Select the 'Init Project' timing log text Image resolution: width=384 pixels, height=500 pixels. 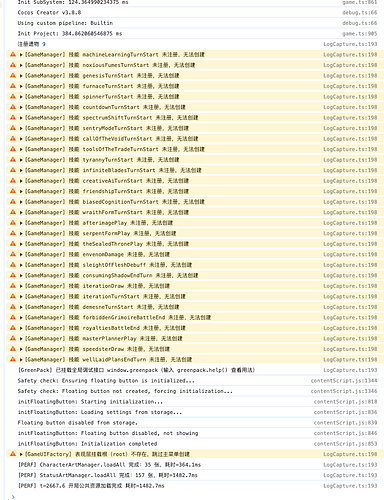click(70, 33)
